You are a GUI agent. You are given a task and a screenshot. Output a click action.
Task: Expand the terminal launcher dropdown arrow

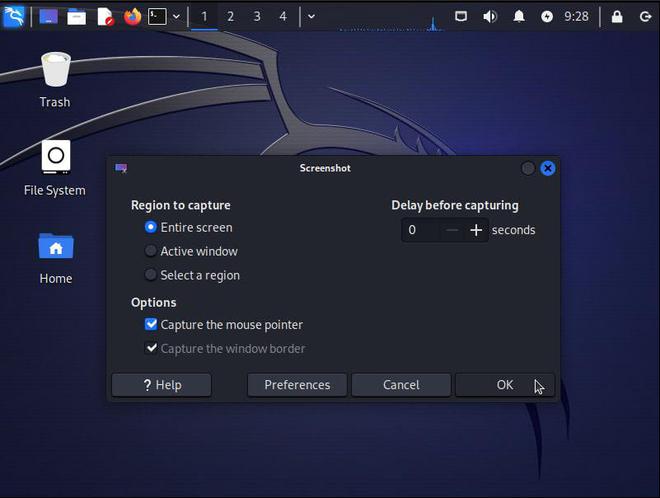[177, 17]
